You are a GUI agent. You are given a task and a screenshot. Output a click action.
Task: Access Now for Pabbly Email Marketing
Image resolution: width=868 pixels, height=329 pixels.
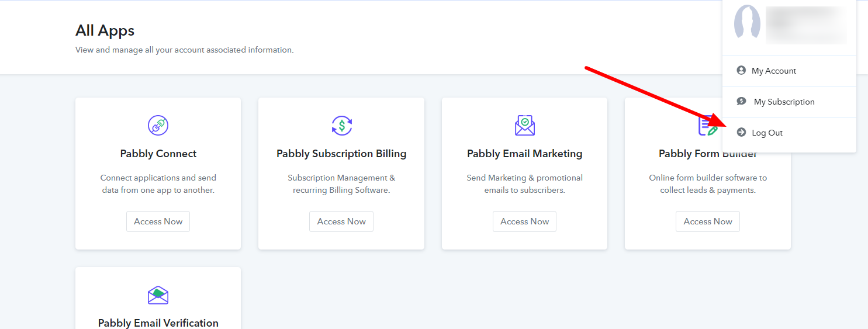click(525, 221)
